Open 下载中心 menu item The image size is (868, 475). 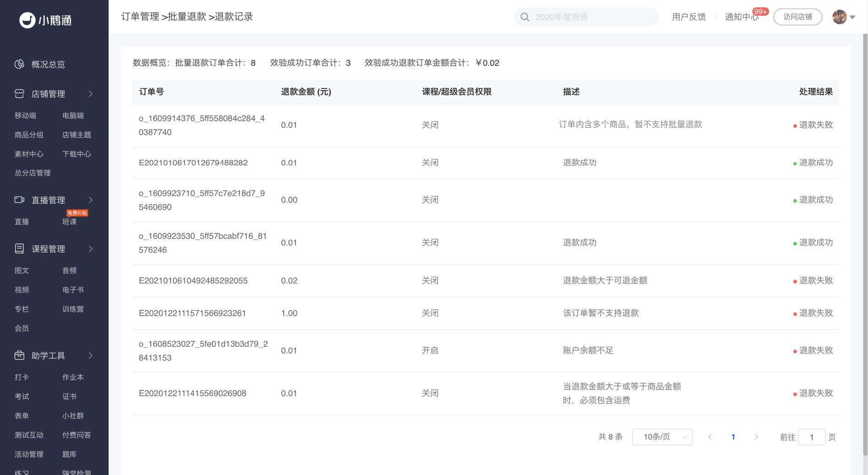(x=76, y=154)
